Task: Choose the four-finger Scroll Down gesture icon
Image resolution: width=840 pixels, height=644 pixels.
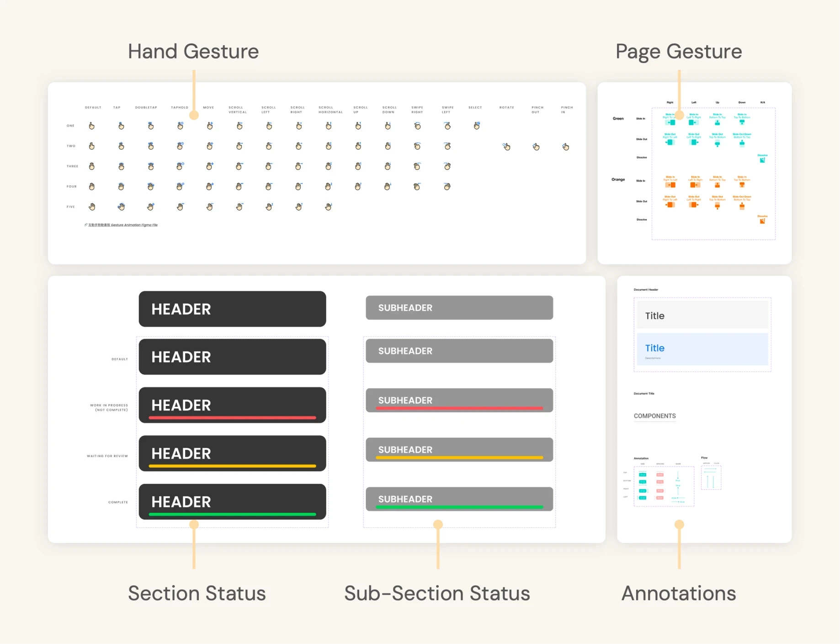Action: pos(388,186)
